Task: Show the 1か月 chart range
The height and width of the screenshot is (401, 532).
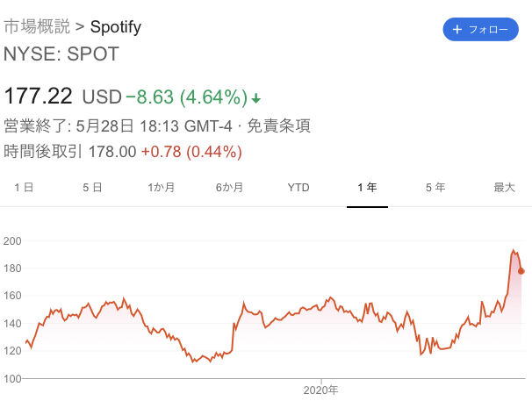Action: pyautogui.click(x=161, y=187)
